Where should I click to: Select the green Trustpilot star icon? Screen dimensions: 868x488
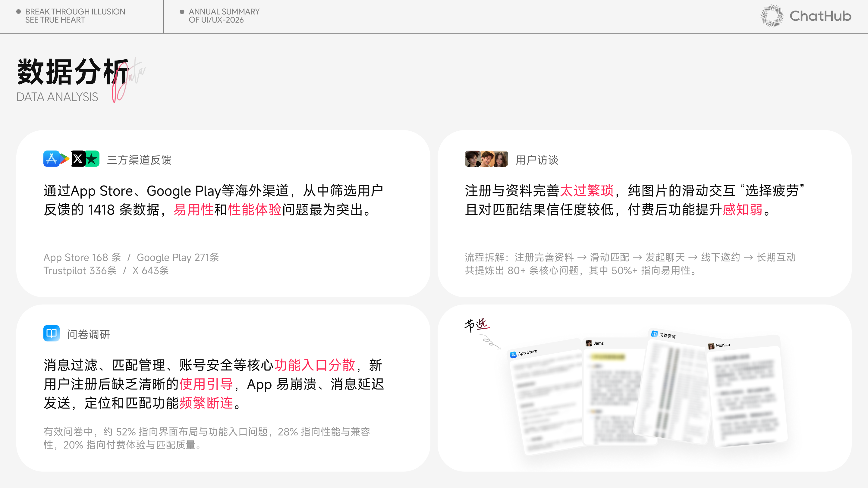(92, 159)
